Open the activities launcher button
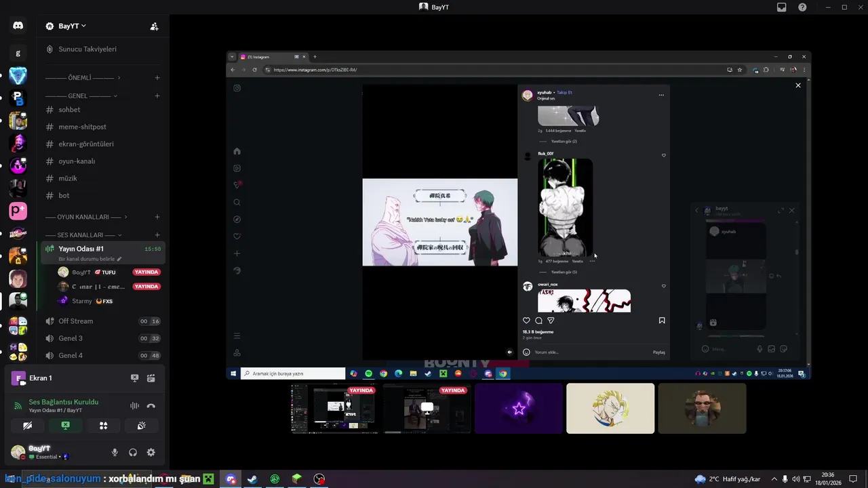This screenshot has width=868, height=488. click(103, 426)
